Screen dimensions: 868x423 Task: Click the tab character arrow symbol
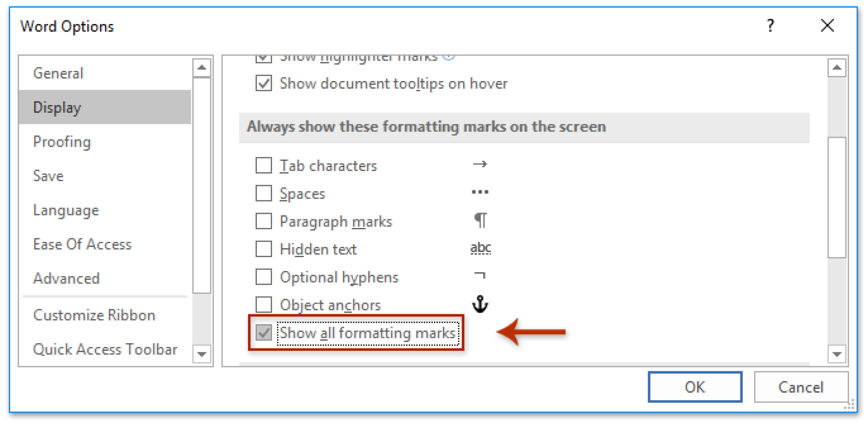click(x=481, y=165)
